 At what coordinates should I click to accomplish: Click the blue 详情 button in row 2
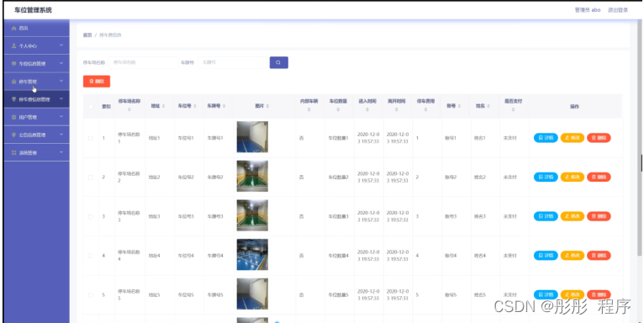tap(546, 177)
